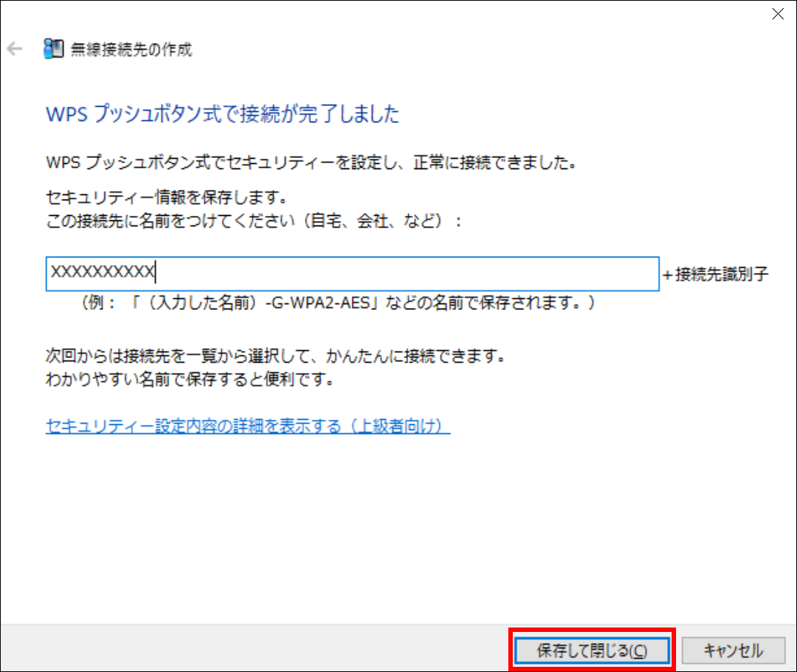Open the セキュリティー設定内容の詳細を表示する link
This screenshot has width=797, height=672.
[x=247, y=426]
